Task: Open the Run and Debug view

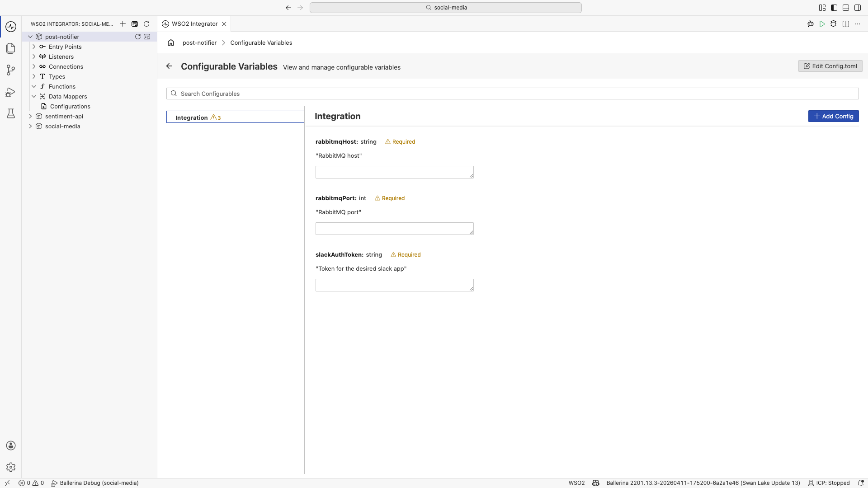Action: pos(11,92)
